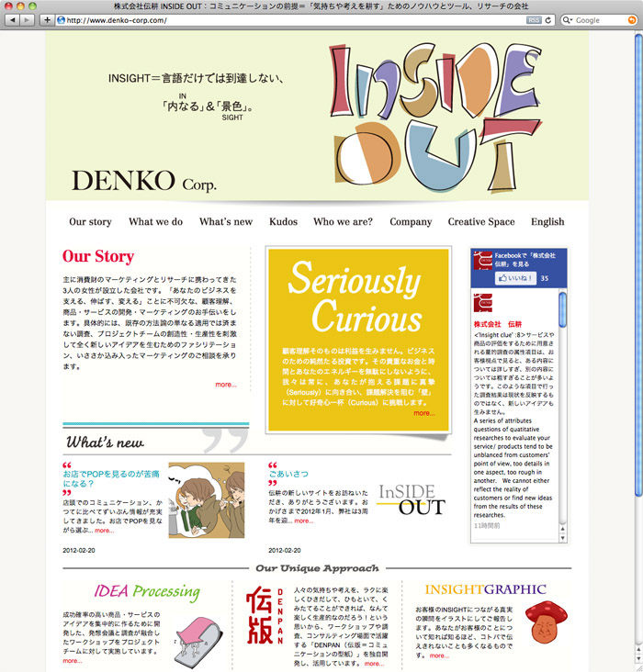Click the INSIDE OUT header artwork

434,117
